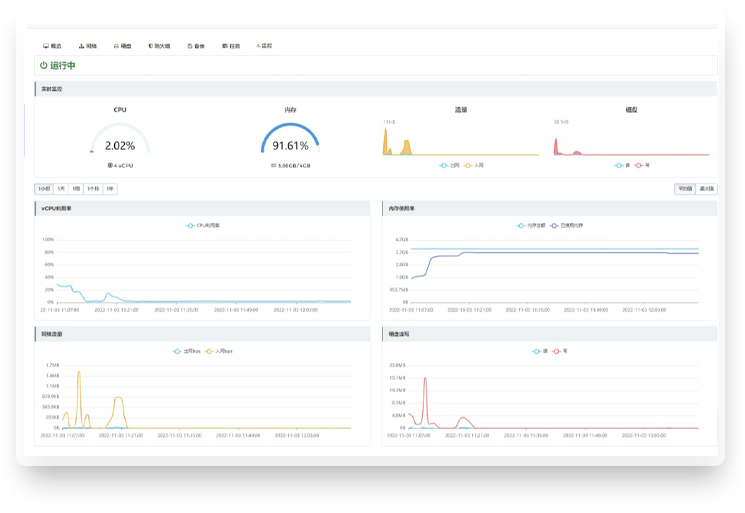
Task: Switch the range to 1个月
Action: 92,188
